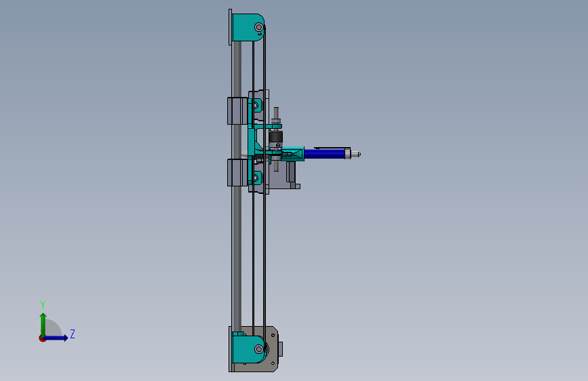Pick the hex bolt on the top teal bracket
This screenshot has width=588, height=381.
coord(259,27)
